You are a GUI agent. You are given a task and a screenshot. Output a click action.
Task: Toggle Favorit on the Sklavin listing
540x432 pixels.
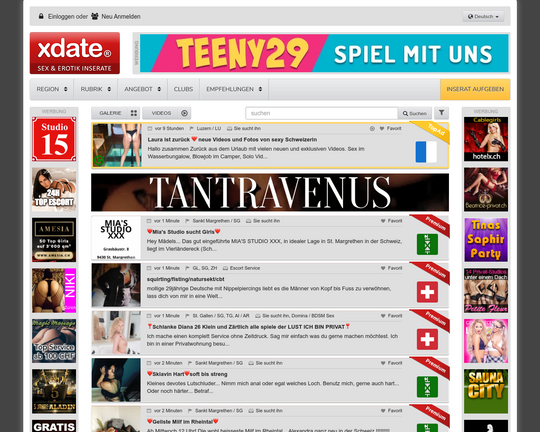click(x=391, y=363)
